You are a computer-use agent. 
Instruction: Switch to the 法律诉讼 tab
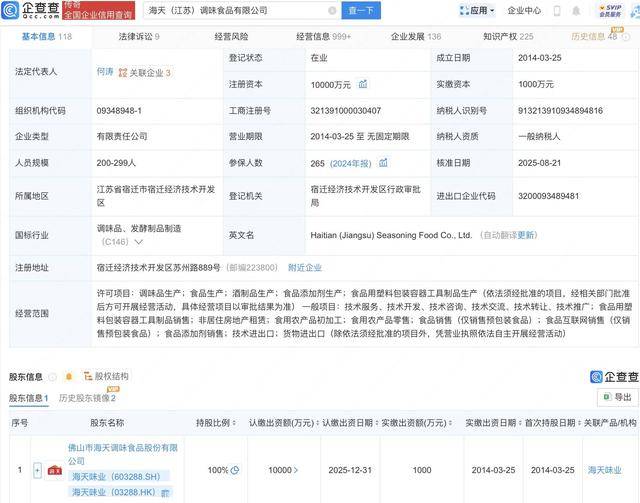click(139, 37)
